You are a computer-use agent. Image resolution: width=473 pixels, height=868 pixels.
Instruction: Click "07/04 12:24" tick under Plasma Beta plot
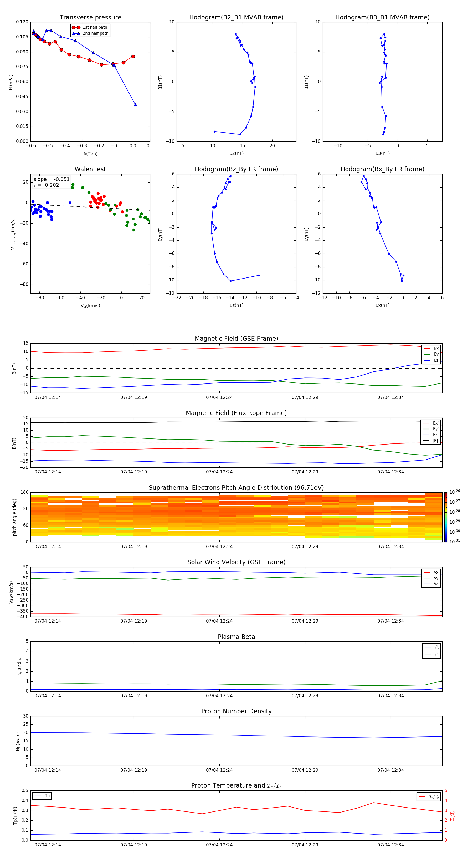click(x=219, y=695)
